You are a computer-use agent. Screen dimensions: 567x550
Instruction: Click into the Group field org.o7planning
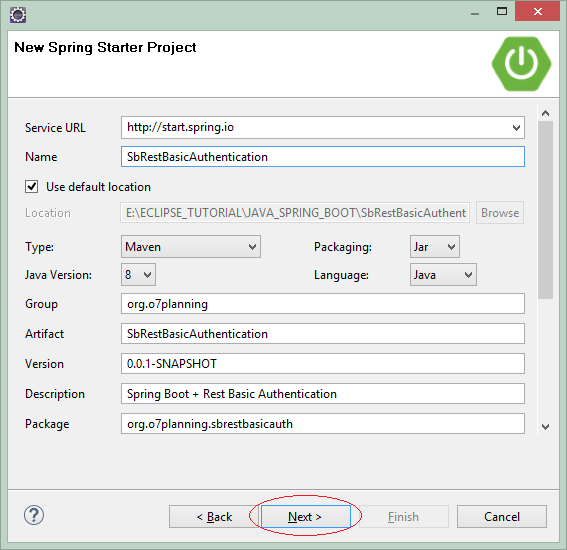point(323,304)
